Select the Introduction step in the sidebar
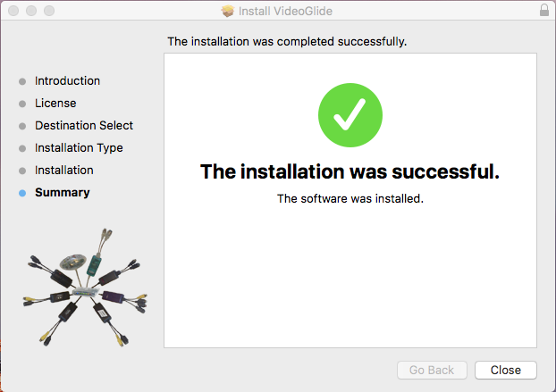Screen dimensions: 556x392 [67, 81]
